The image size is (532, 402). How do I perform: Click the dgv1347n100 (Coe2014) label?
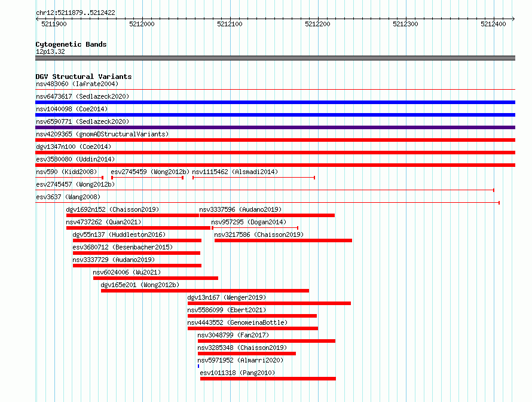(x=74, y=147)
